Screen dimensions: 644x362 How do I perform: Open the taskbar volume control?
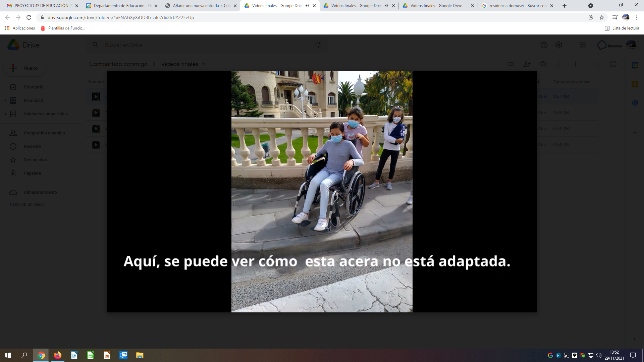coord(599,355)
